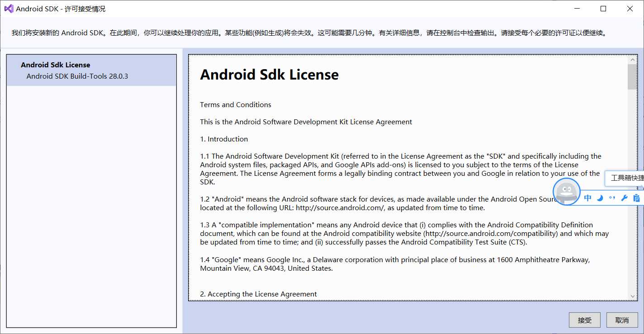The height and width of the screenshot is (334, 644).
Task: Click 'This is the Android Software Development Kit' line
Action: (x=306, y=122)
